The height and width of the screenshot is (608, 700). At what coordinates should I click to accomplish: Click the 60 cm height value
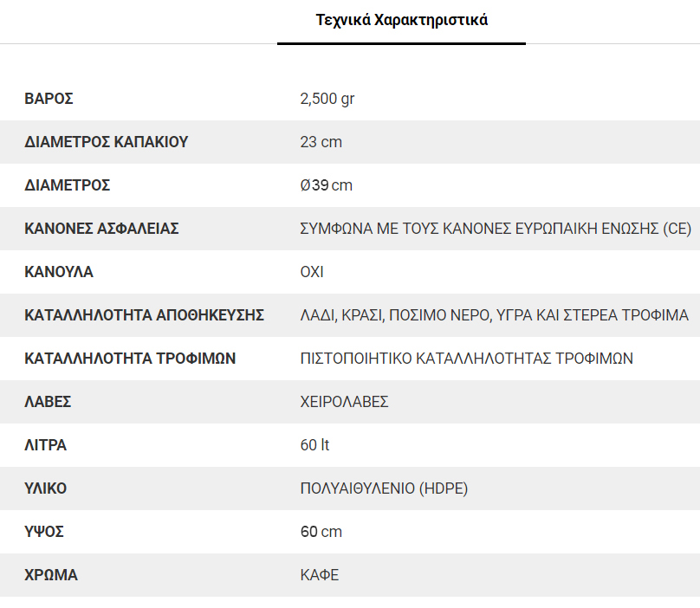[321, 532]
